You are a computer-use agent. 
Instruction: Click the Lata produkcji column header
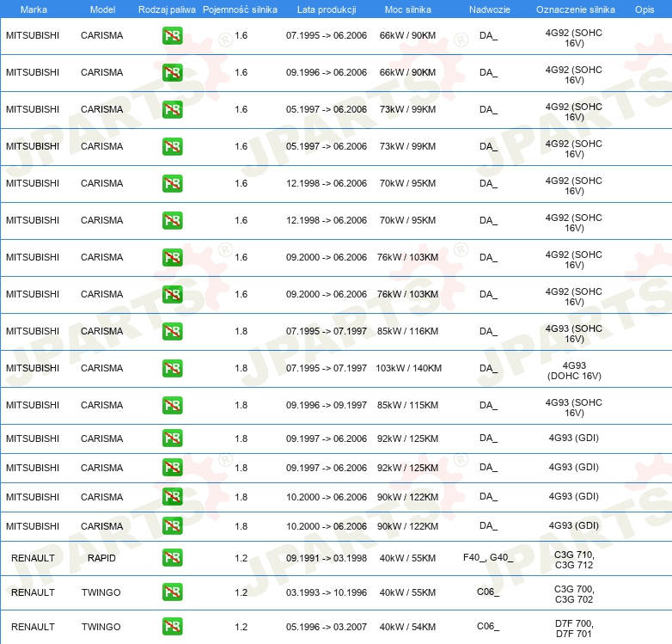pos(327,9)
